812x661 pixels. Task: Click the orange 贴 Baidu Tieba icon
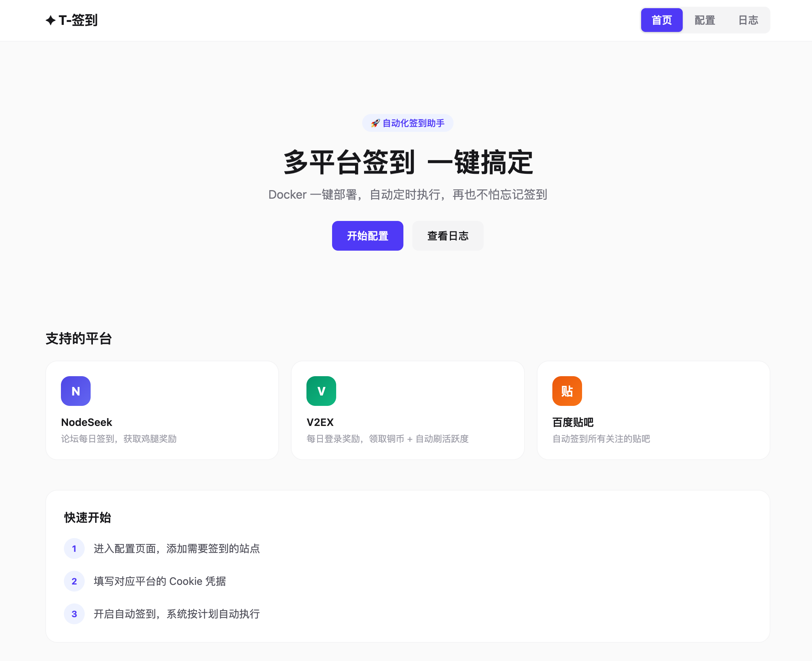pyautogui.click(x=567, y=391)
